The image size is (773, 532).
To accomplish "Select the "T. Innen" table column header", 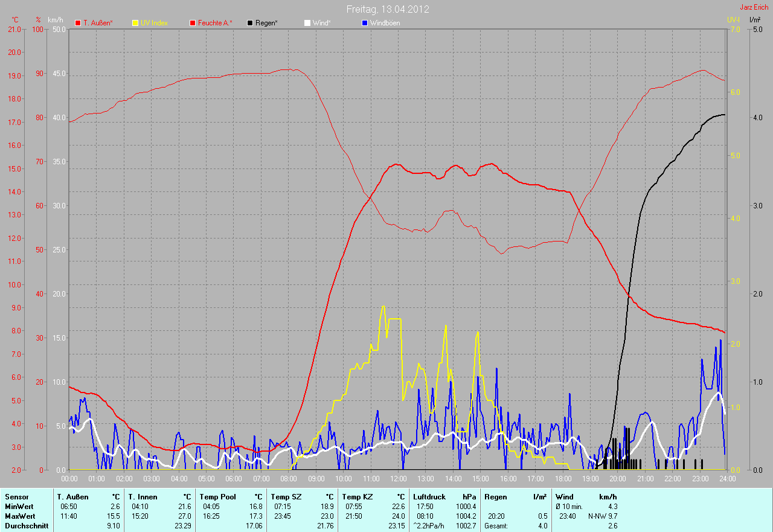I will pyautogui.click(x=143, y=497).
